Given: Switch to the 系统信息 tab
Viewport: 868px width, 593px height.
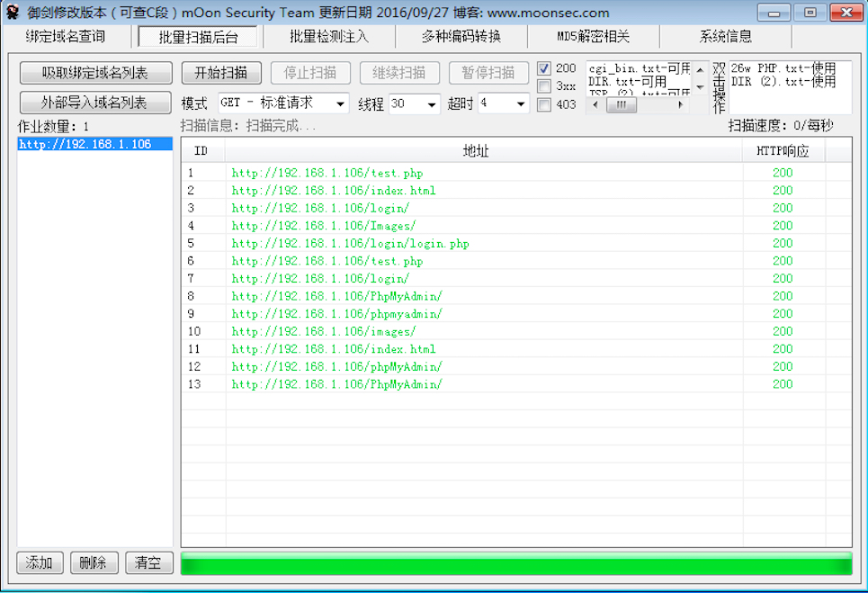Looking at the screenshot, I should (x=725, y=37).
